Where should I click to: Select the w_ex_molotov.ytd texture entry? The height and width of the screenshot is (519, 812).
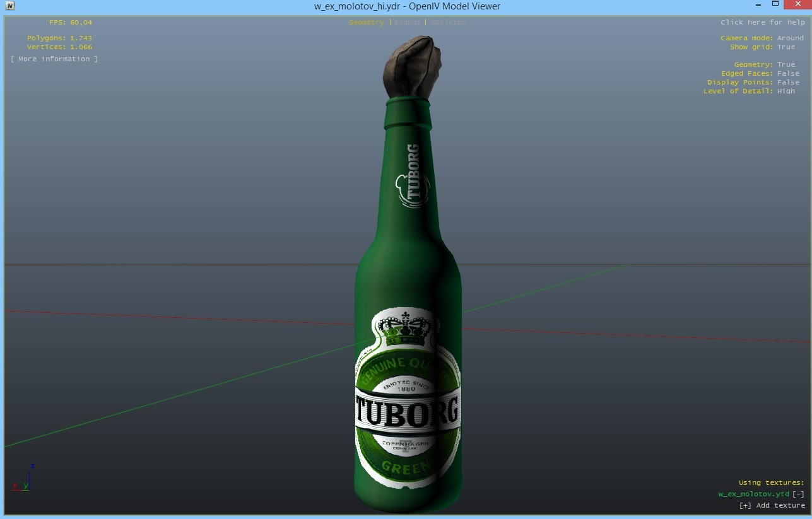tap(753, 494)
